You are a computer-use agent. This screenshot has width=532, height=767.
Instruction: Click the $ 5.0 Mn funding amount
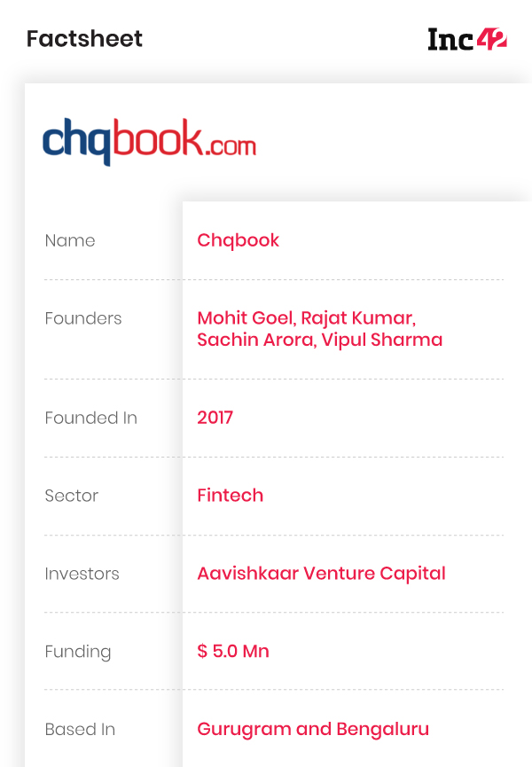tap(233, 652)
